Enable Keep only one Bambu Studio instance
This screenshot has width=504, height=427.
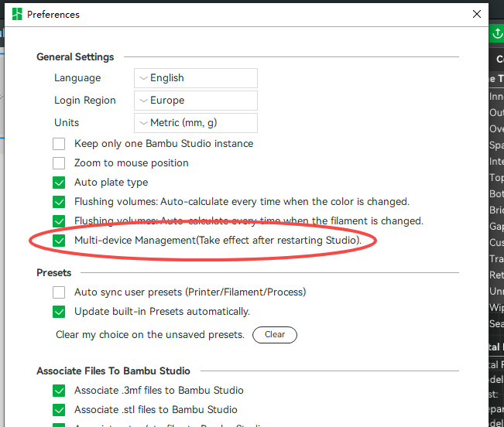59,144
